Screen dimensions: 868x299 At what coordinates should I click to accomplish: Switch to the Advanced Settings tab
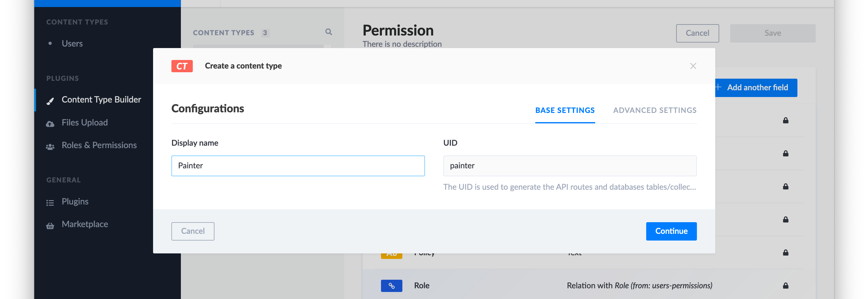click(x=654, y=110)
